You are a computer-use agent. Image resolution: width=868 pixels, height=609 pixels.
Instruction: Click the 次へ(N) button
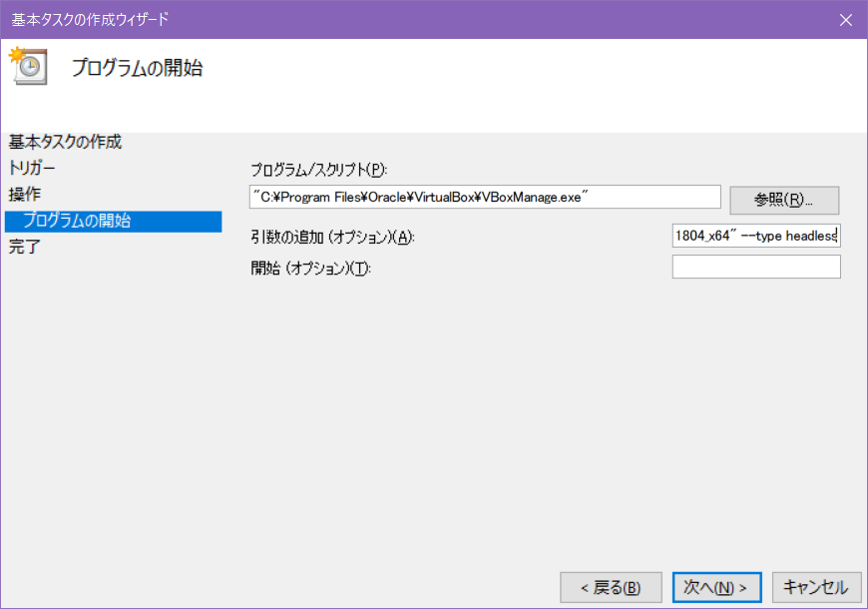point(716,587)
